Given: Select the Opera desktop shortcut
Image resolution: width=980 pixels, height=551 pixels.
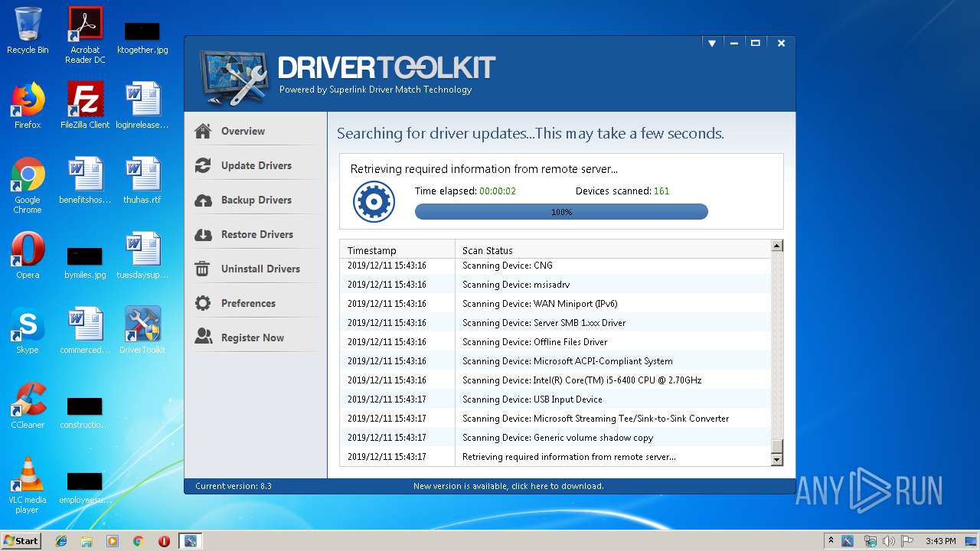Looking at the screenshot, I should point(28,256).
